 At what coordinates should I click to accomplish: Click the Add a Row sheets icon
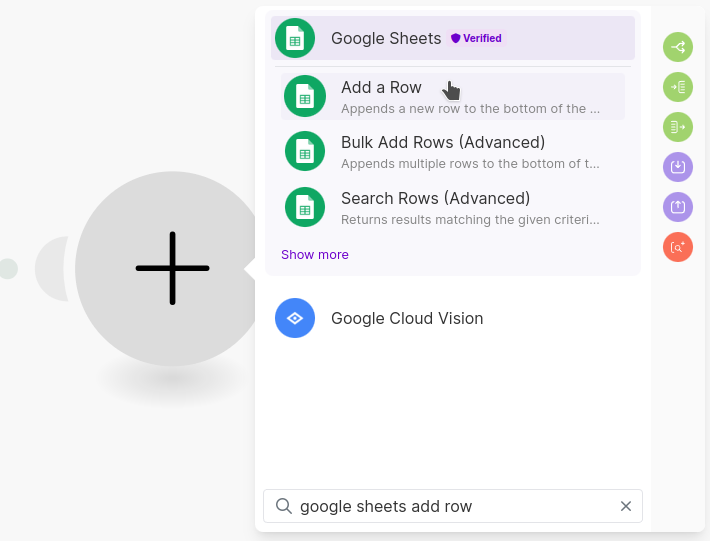305,96
